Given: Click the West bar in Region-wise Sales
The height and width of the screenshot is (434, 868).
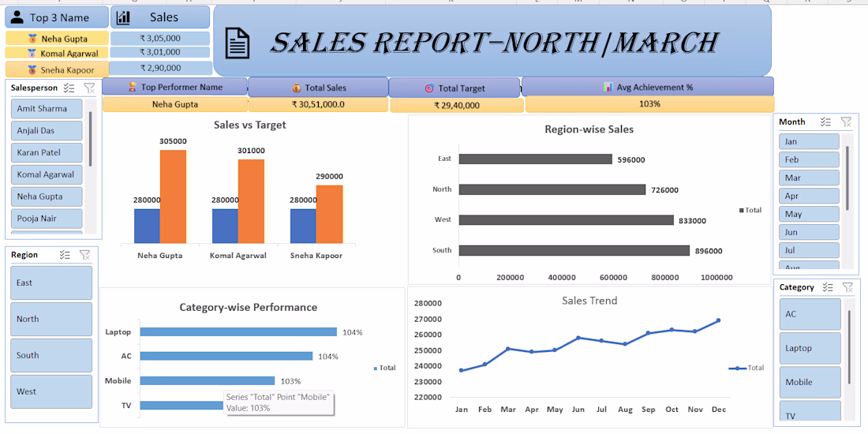Looking at the screenshot, I should (567, 220).
